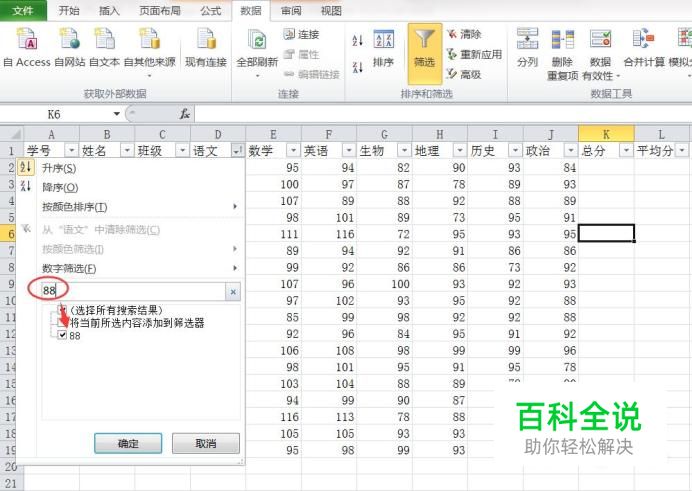Click the filter search field containing 88
692x491 pixels.
tap(133, 291)
